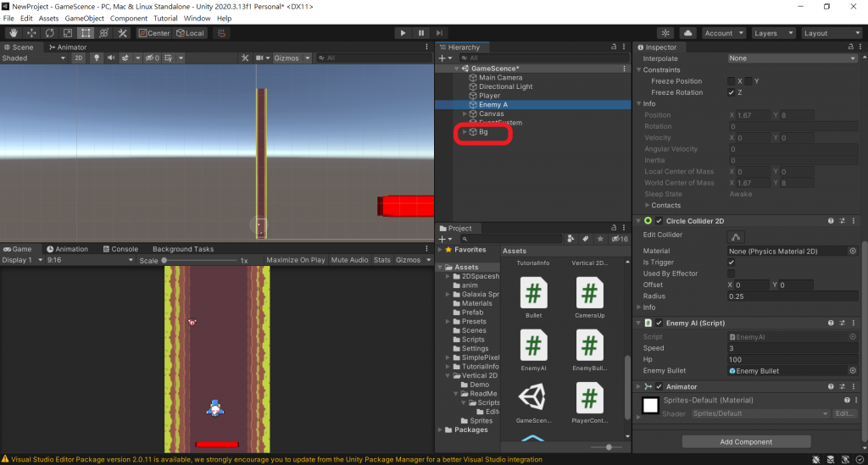Image resolution: width=868 pixels, height=465 pixels.
Task: Lock the Hierarchy panel
Action: pos(614,47)
